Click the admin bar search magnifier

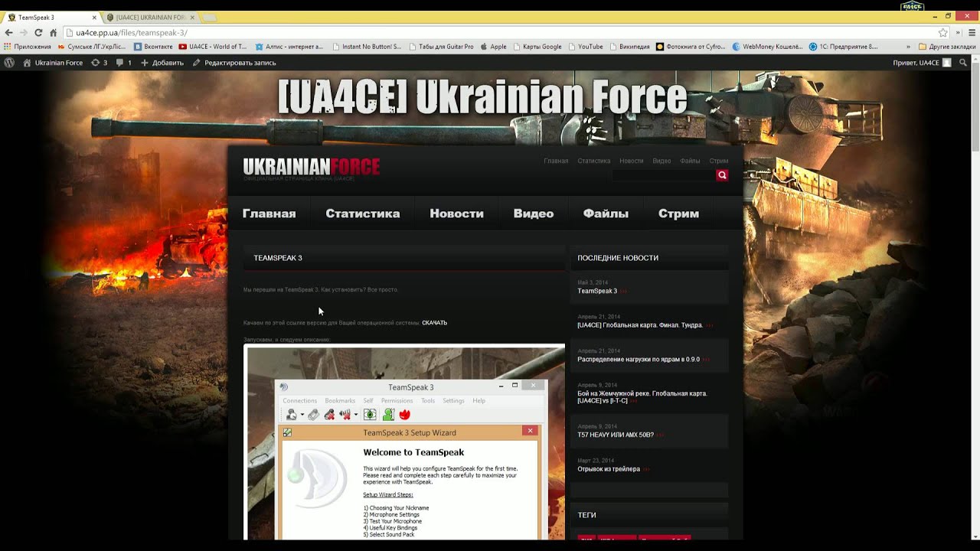tap(964, 63)
